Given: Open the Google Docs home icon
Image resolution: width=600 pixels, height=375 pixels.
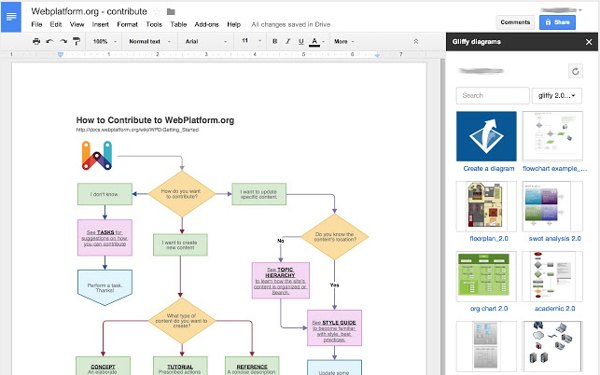Looking at the screenshot, I should coord(11,17).
